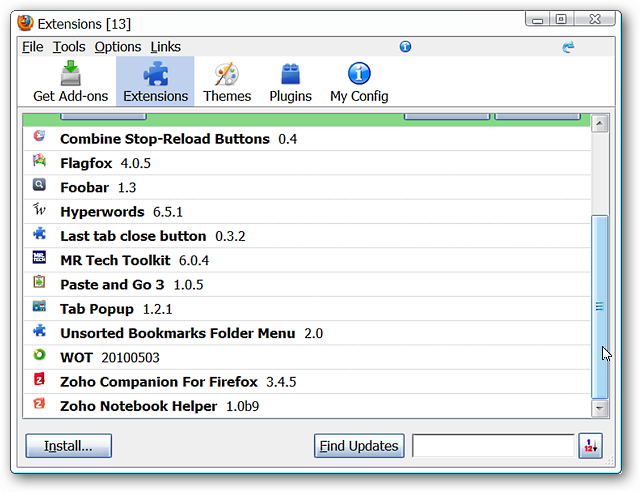This screenshot has width=640, height=492.
Task: Click the blue info icon in menu bar
Action: (405, 47)
